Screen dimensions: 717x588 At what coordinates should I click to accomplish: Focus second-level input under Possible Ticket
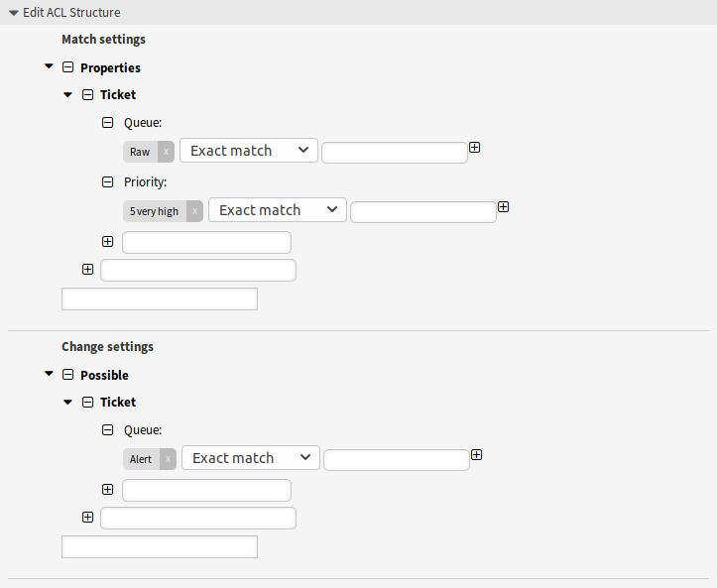198,518
